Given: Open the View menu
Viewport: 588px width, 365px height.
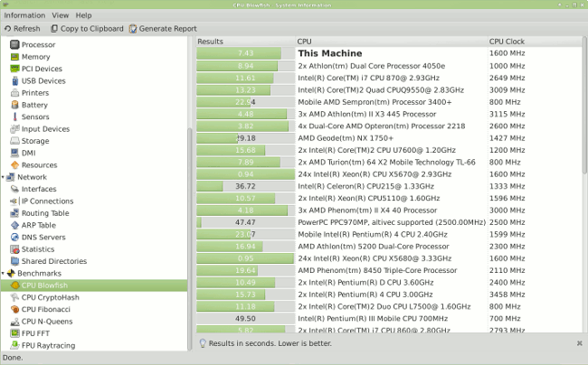Looking at the screenshot, I should tap(61, 15).
